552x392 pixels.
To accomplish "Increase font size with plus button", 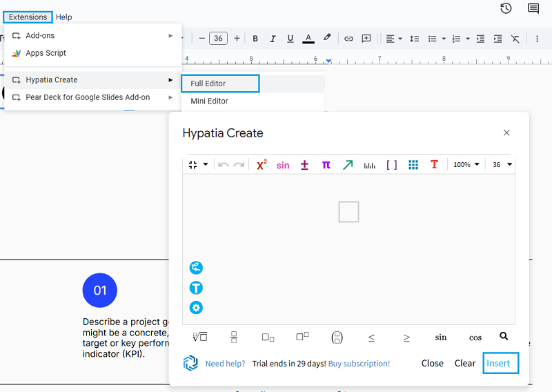I will [237, 38].
